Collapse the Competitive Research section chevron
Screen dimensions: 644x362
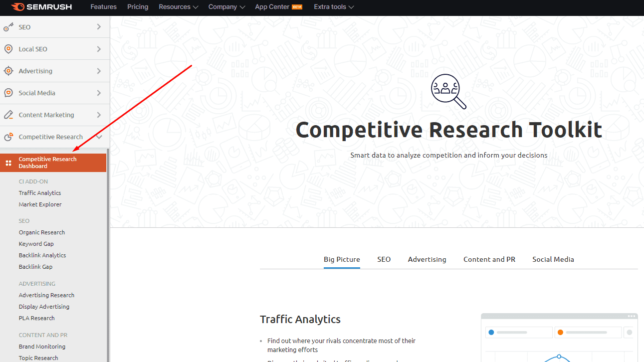(x=99, y=137)
